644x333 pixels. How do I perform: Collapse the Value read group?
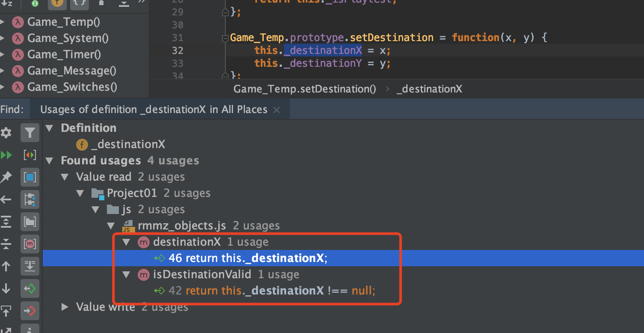65,177
